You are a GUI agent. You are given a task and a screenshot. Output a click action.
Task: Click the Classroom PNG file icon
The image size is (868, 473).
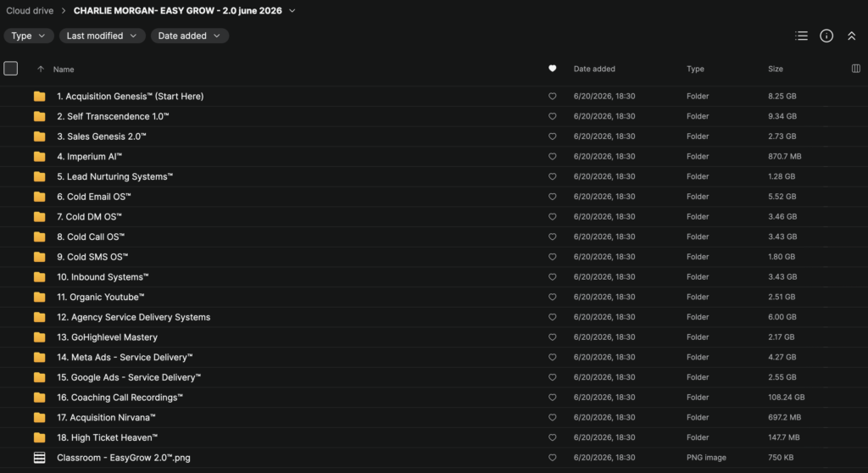coord(39,458)
